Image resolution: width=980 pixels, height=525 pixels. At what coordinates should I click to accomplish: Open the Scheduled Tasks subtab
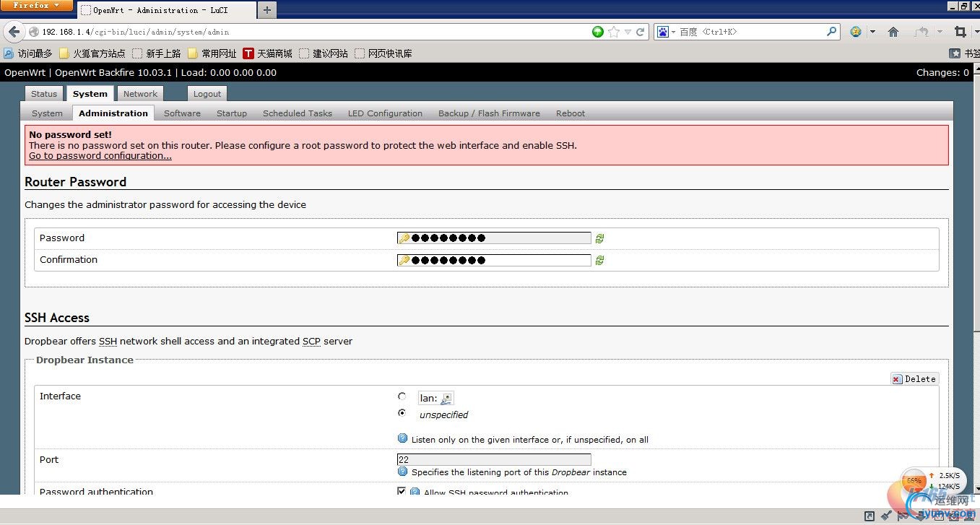pos(298,113)
